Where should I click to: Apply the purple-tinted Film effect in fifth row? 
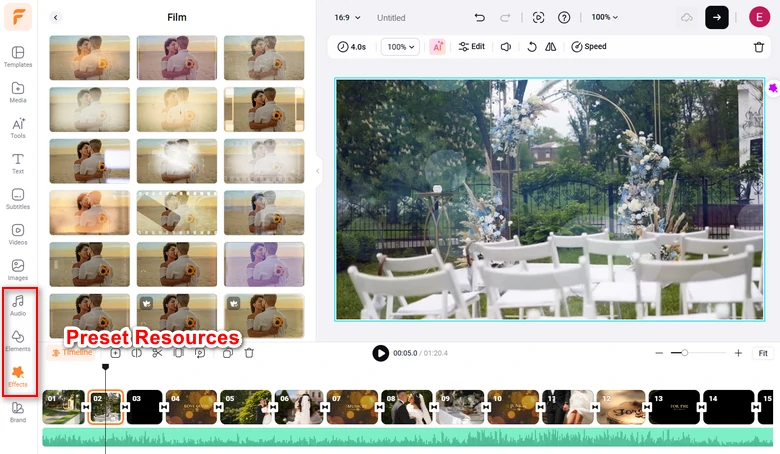(264, 265)
